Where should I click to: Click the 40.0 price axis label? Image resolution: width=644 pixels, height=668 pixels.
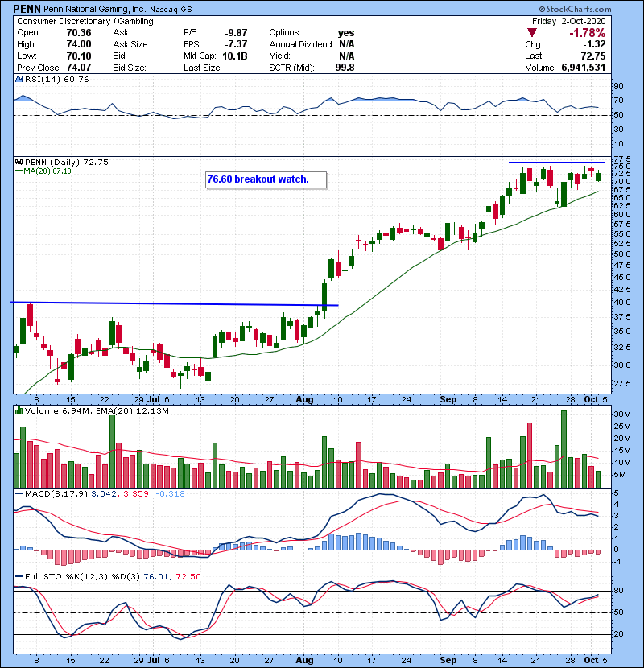(621, 303)
